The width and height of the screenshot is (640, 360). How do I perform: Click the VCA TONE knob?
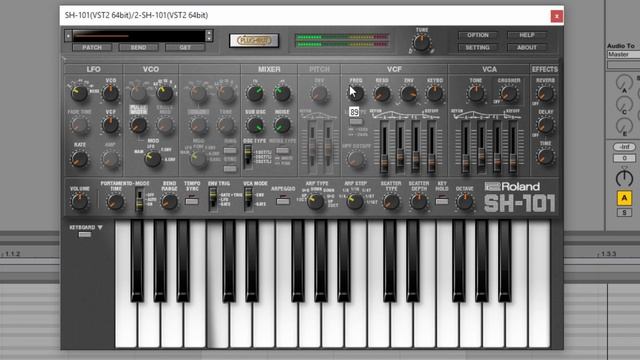[x=476, y=93]
